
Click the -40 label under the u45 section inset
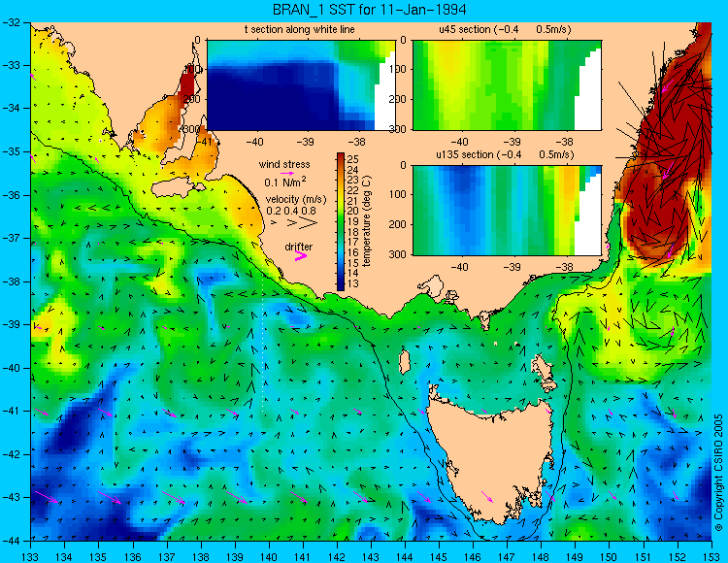click(x=460, y=142)
